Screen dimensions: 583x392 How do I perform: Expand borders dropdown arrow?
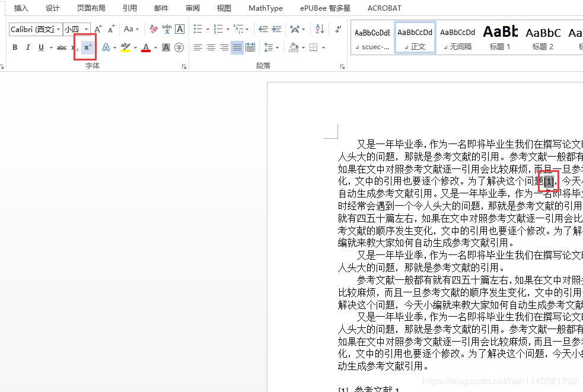[323, 47]
